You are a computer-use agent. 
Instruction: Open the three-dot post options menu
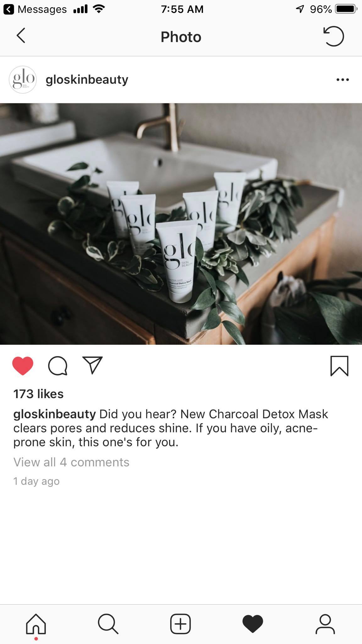click(343, 80)
